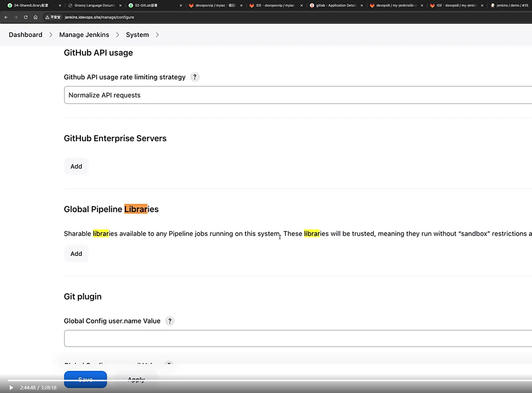Close the 02-GitLab tab

(181, 5)
